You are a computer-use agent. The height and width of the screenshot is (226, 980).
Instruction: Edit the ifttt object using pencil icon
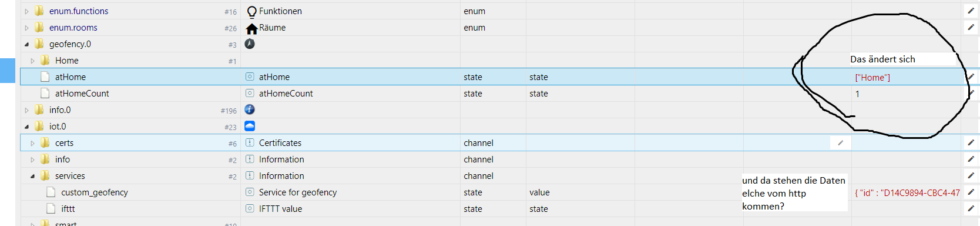coord(971,208)
